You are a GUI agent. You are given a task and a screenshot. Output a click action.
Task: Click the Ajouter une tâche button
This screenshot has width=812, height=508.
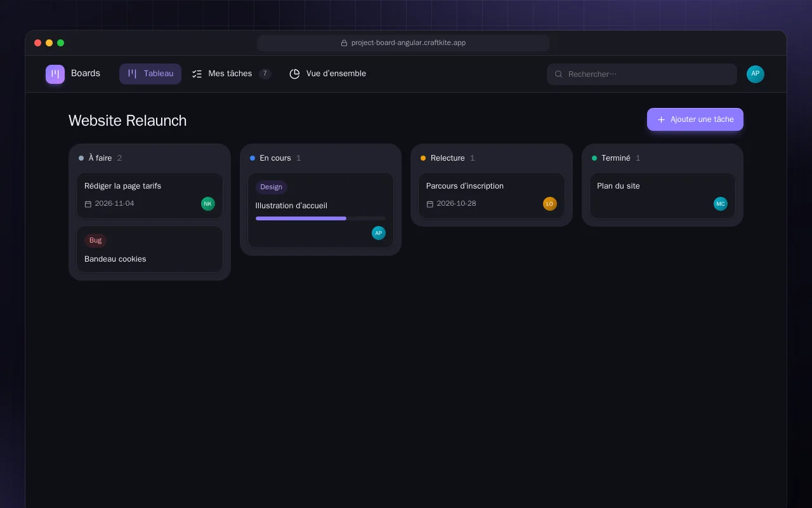click(695, 119)
